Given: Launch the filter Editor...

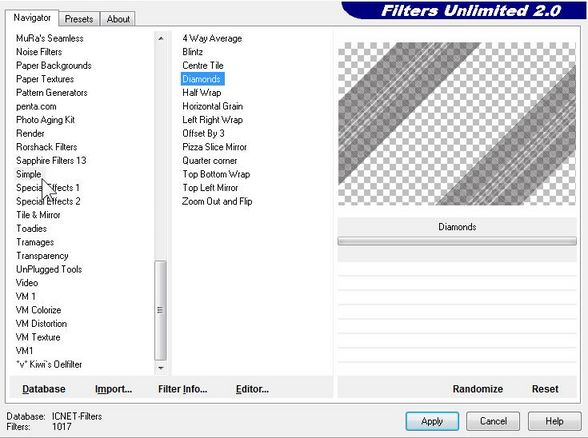Looking at the screenshot, I should click(252, 389).
